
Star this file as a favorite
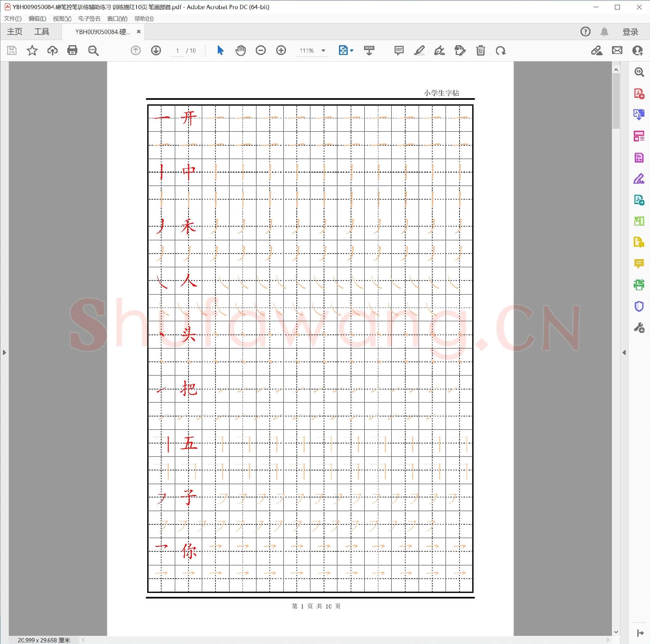pyautogui.click(x=32, y=50)
